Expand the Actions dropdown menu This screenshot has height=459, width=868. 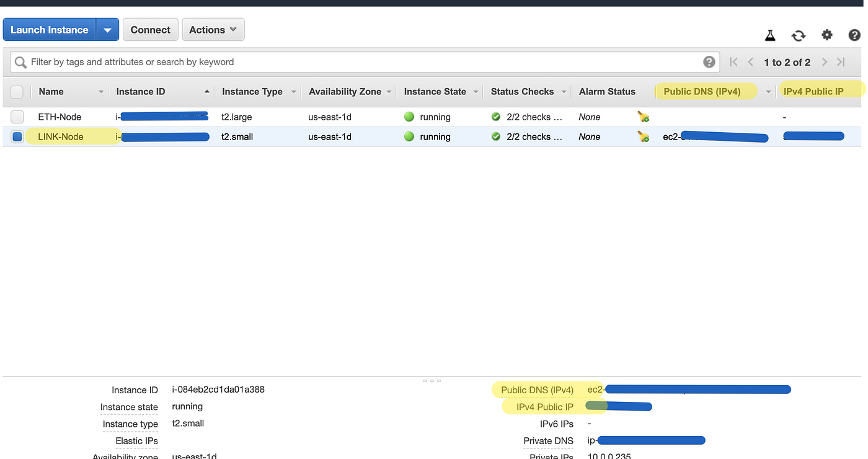pos(213,30)
